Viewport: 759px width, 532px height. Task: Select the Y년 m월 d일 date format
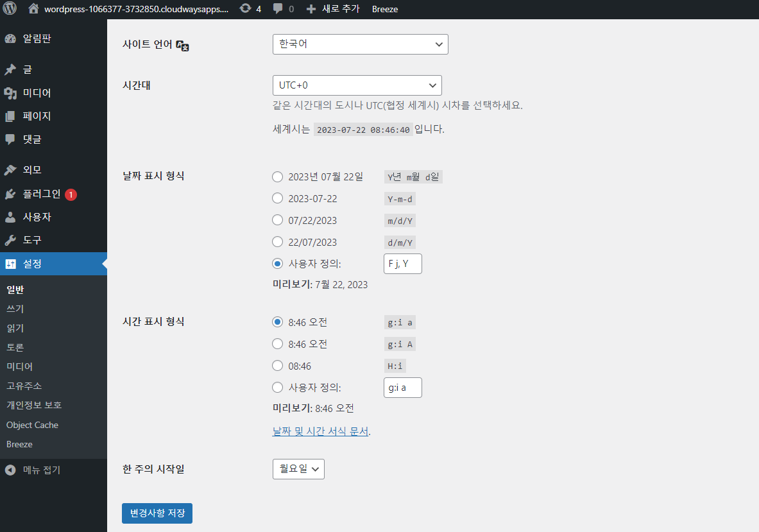point(277,176)
